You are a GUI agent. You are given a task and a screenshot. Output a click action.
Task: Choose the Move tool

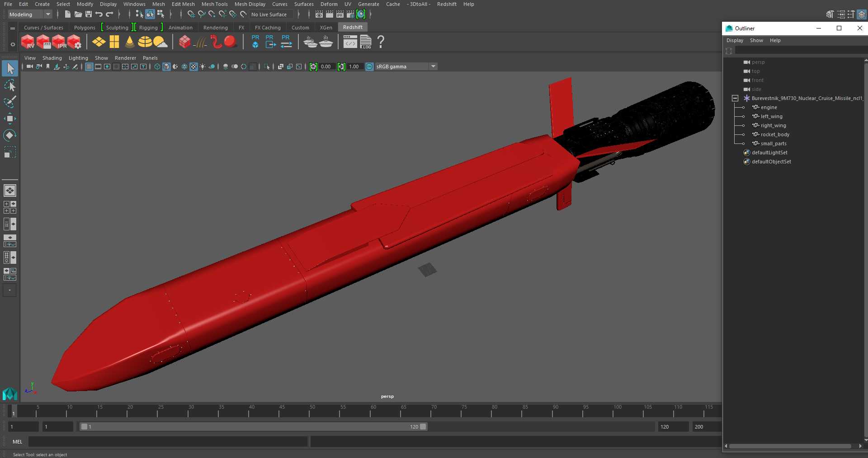(x=10, y=119)
